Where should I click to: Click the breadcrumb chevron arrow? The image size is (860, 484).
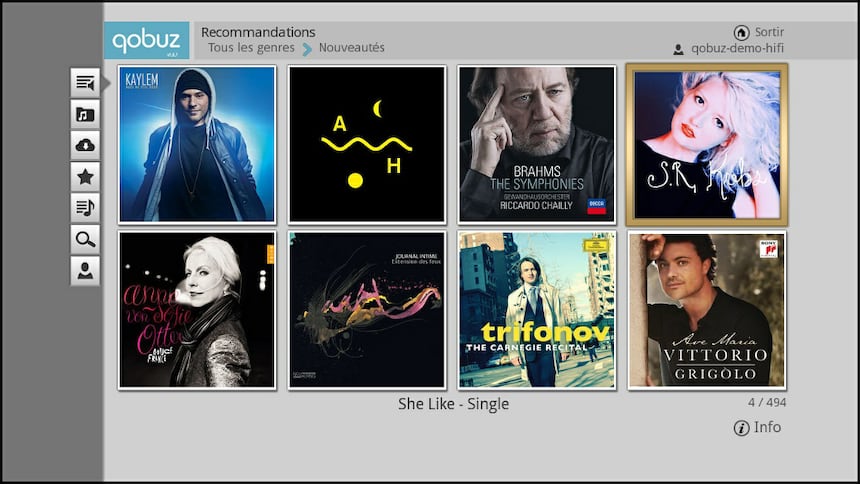tap(307, 49)
